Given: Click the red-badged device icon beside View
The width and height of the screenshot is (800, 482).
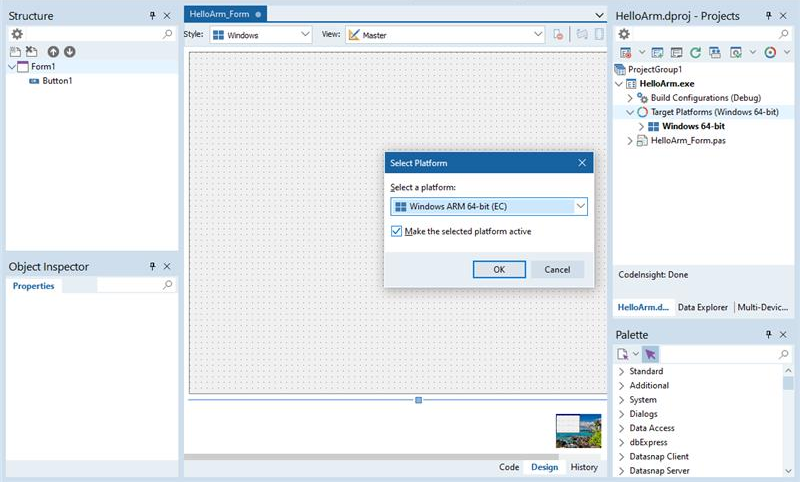Looking at the screenshot, I should pos(558,35).
